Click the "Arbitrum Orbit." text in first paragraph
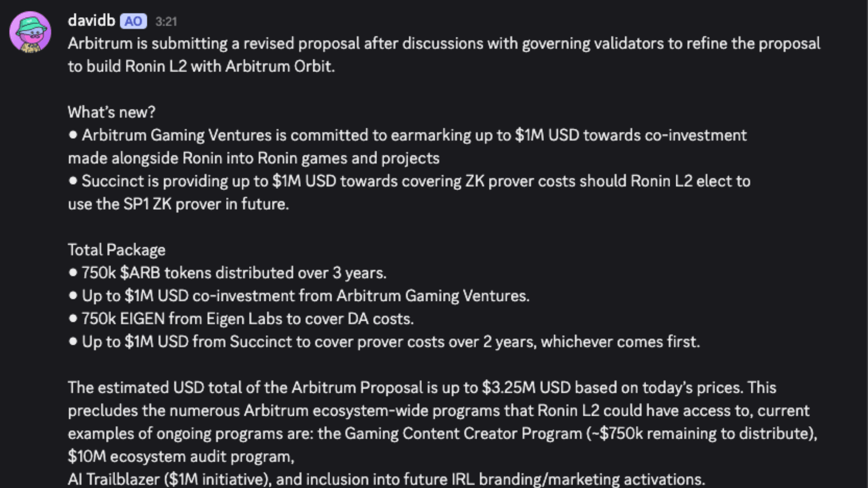 click(x=280, y=66)
